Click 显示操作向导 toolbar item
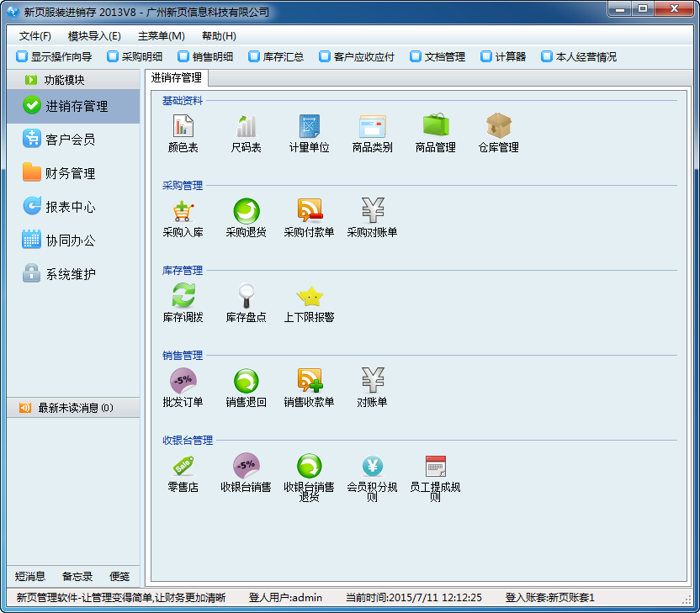Screen dimensions: 700x613 54,57
